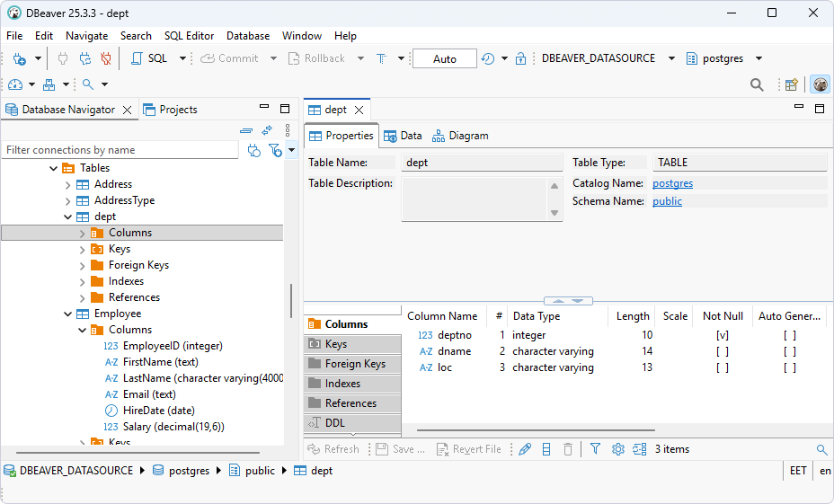Click the Table Description scroll down arrow
834x504 pixels.
pyautogui.click(x=555, y=213)
